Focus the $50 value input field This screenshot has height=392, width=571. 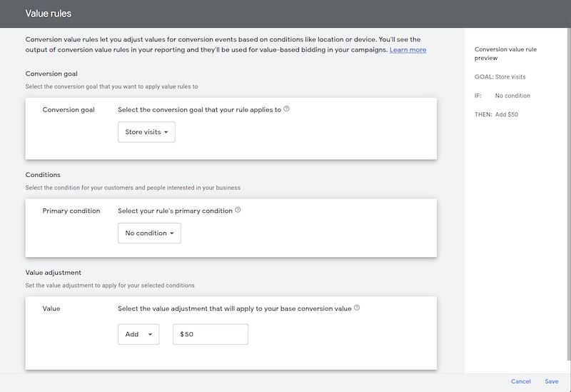tap(211, 334)
